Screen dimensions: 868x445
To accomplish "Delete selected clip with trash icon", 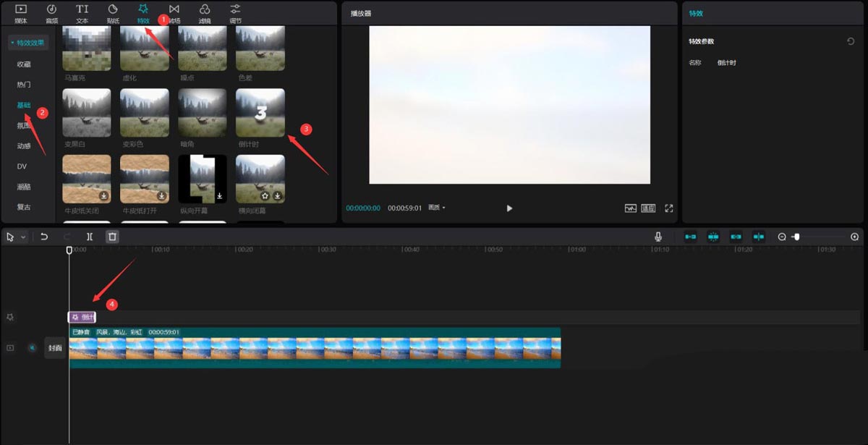I will point(112,237).
